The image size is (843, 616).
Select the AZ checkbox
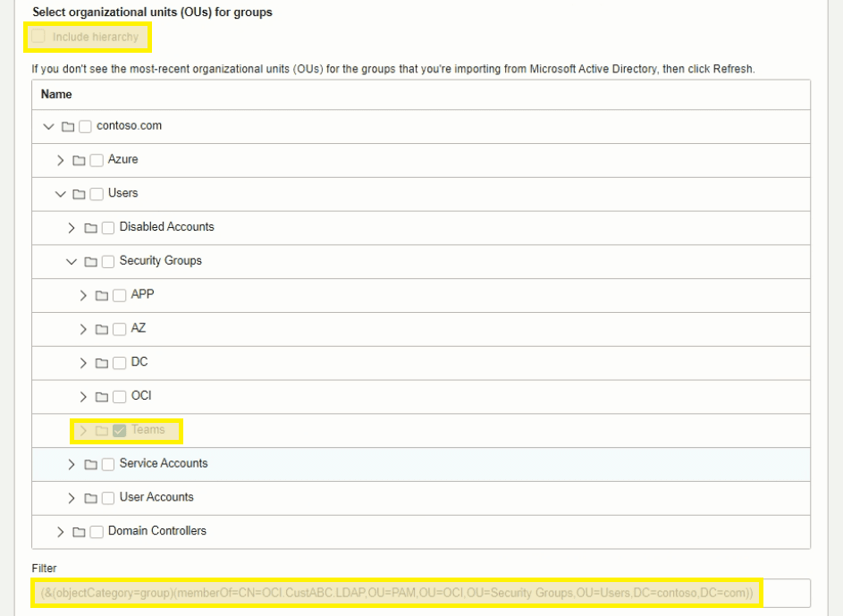pyautogui.click(x=119, y=329)
